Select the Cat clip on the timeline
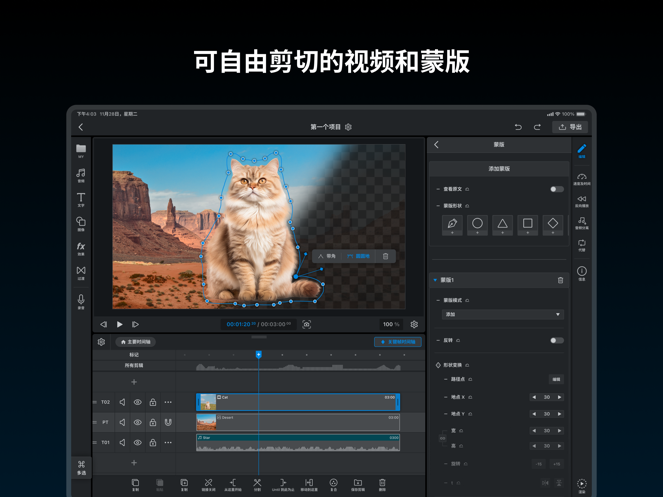Image resolution: width=663 pixels, height=497 pixels. point(298,402)
